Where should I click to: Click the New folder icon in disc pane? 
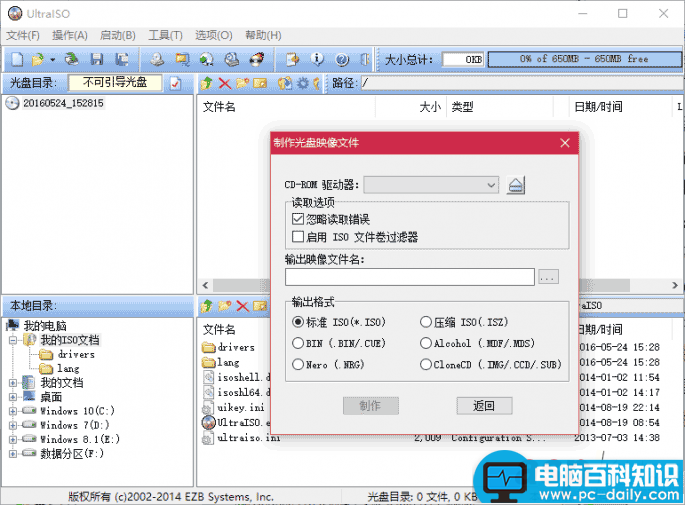point(242,83)
